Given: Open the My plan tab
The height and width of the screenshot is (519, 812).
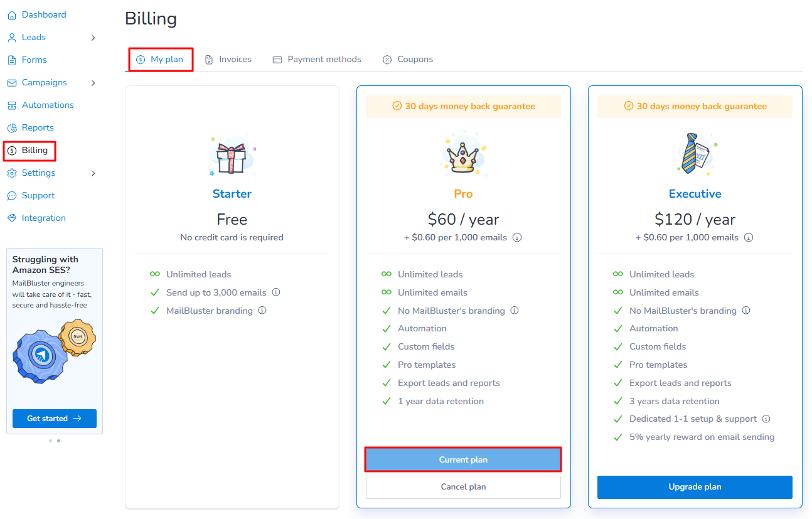Looking at the screenshot, I should (161, 60).
